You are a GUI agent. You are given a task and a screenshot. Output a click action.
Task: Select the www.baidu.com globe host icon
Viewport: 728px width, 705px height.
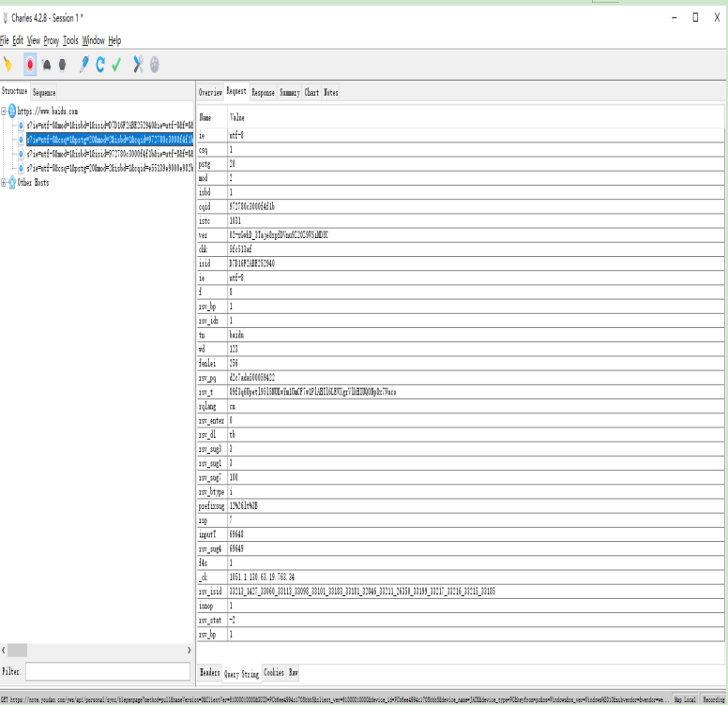pos(12,112)
